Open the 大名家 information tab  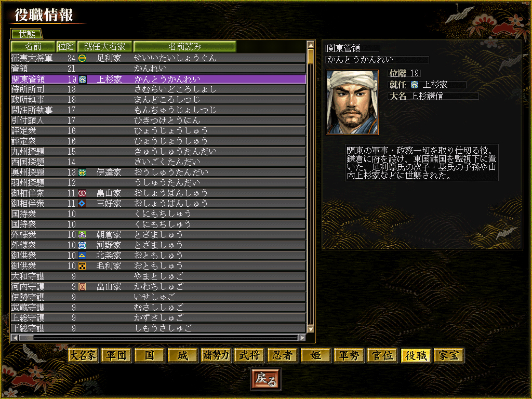pos(83,355)
